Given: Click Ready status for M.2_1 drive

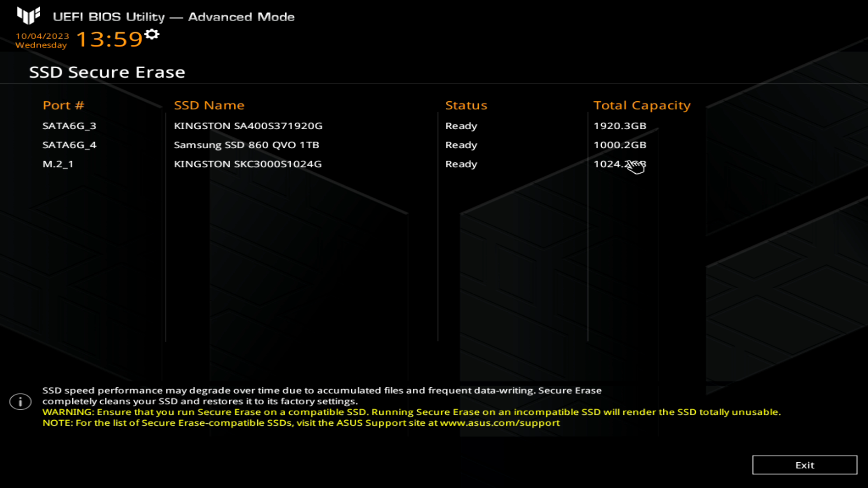Looking at the screenshot, I should 461,164.
